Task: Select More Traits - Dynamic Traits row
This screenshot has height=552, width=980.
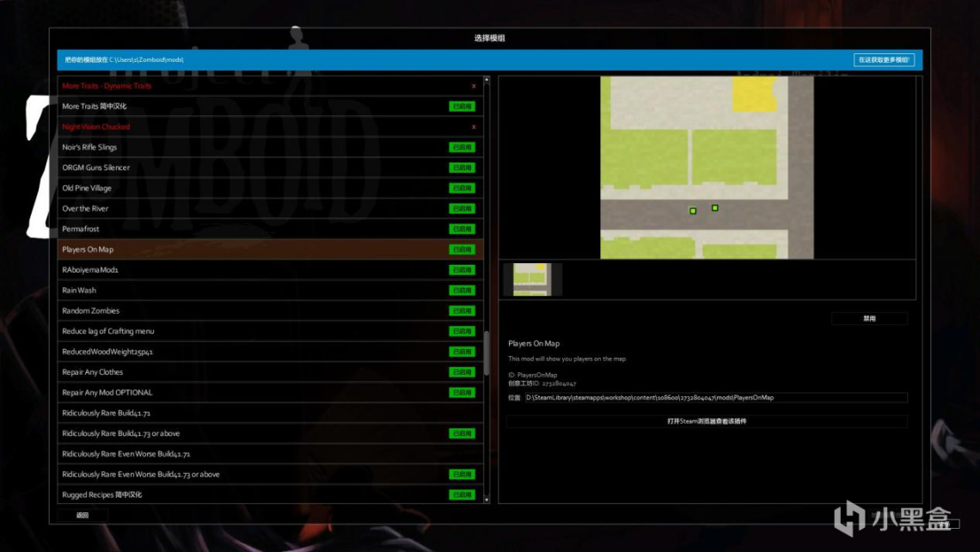Action: [270, 86]
